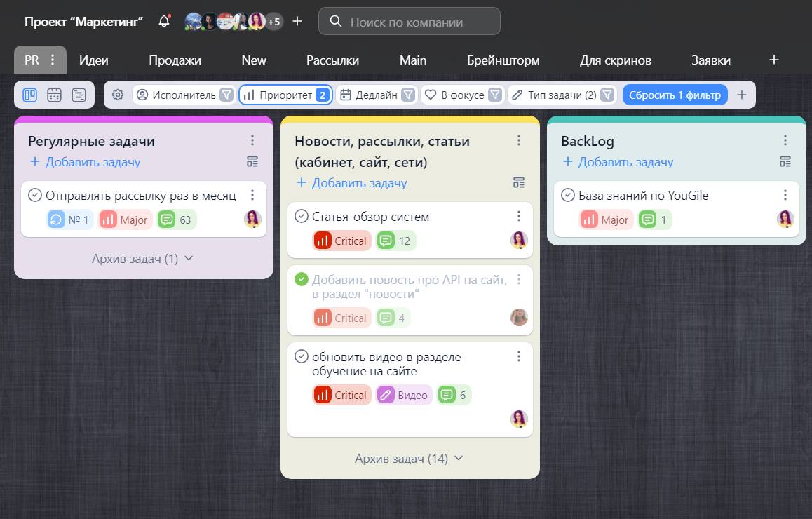The height and width of the screenshot is (519, 812).
Task: Select the kanban board view icon
Action: point(29,95)
